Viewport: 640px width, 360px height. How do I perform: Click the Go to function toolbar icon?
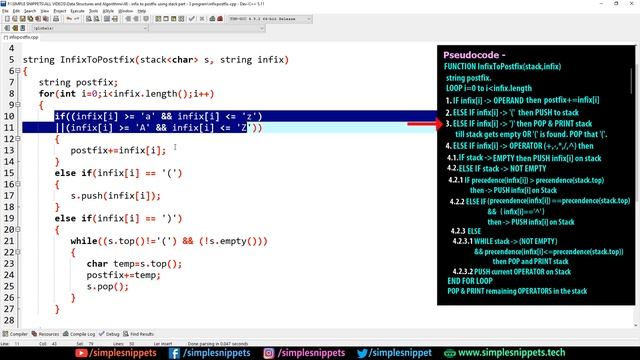(x=107, y=19)
